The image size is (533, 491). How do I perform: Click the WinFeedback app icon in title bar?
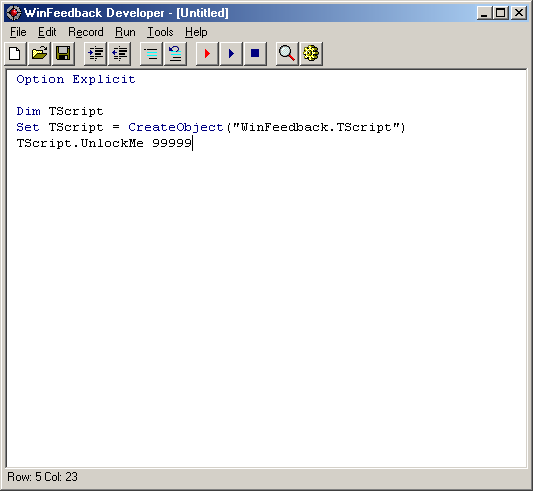click(14, 13)
